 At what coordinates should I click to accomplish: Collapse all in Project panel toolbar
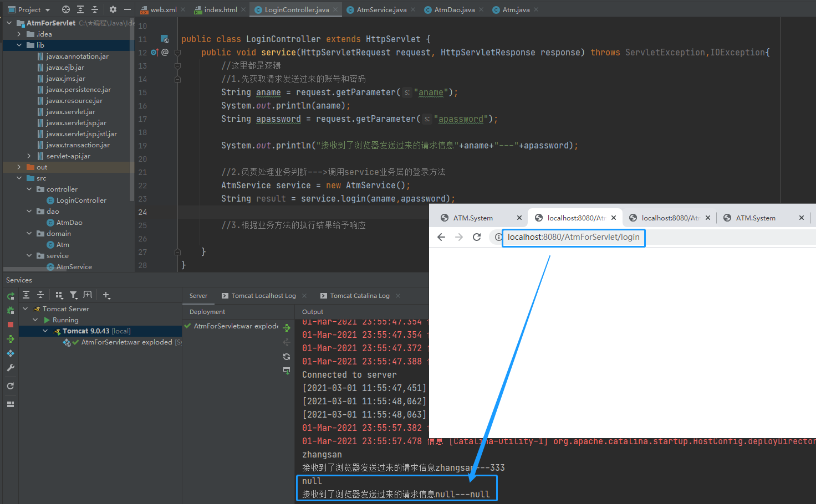click(95, 9)
